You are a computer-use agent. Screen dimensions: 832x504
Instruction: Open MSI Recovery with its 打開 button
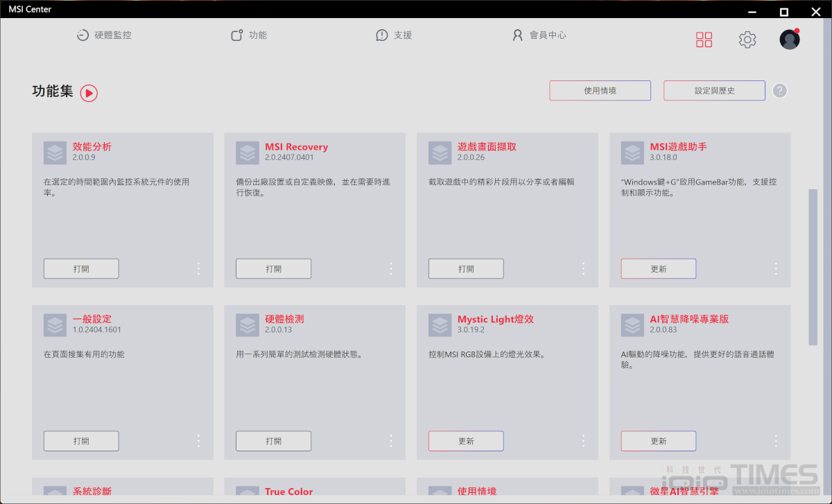[274, 268]
